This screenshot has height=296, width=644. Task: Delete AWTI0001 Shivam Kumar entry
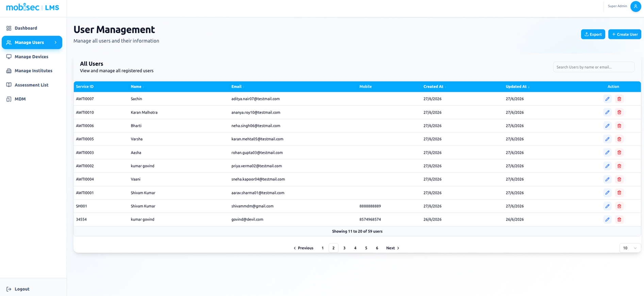[x=619, y=193]
